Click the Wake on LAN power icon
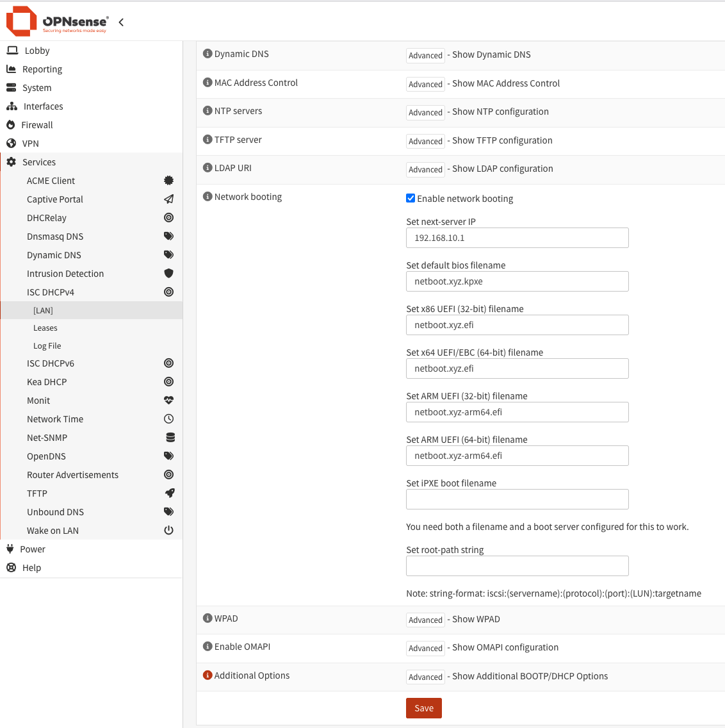This screenshot has width=725, height=728. click(169, 530)
